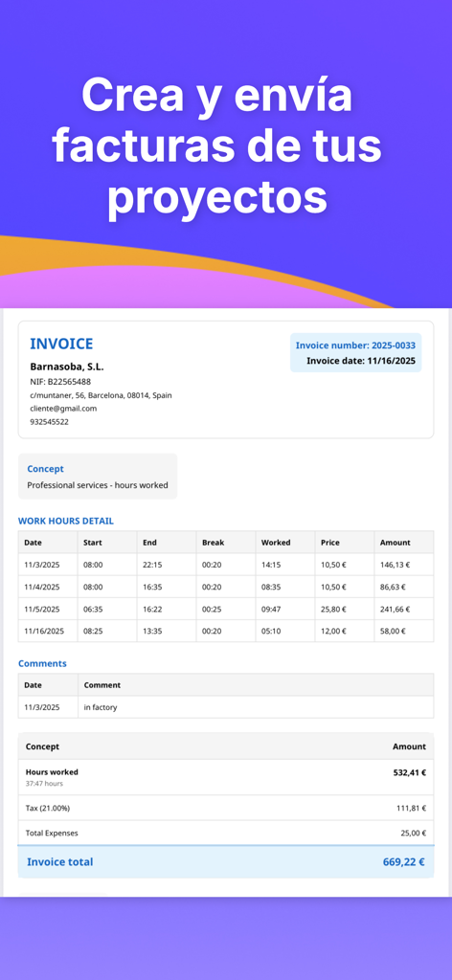Click the WORK HOURS DETAIL heading
The width and height of the screenshot is (452, 980).
66,521
